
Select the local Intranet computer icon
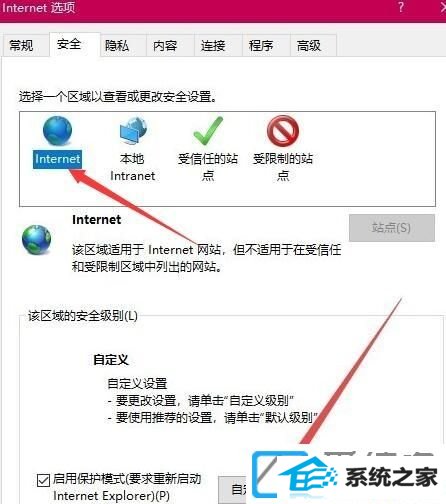point(133,130)
